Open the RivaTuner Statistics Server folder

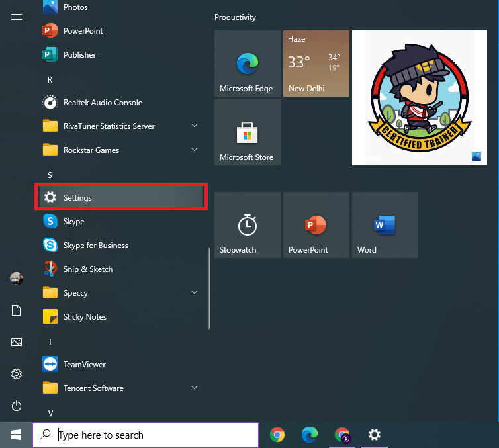click(x=120, y=126)
